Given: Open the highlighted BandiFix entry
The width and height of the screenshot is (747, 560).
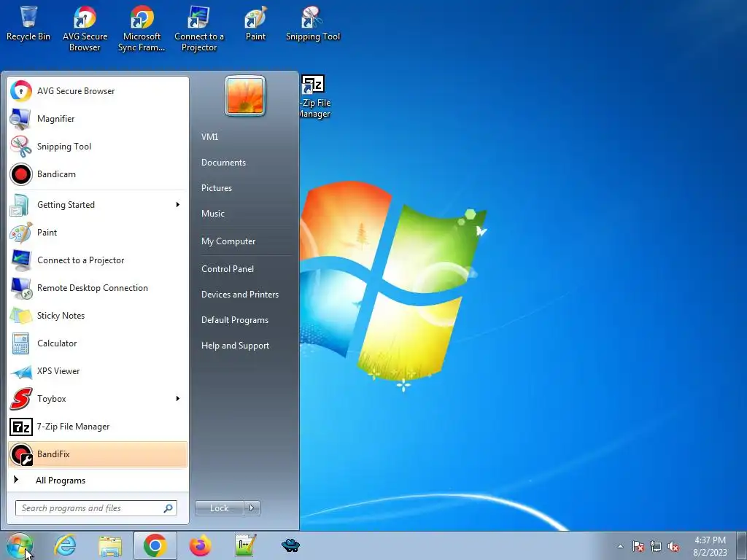Looking at the screenshot, I should pyautogui.click(x=98, y=454).
